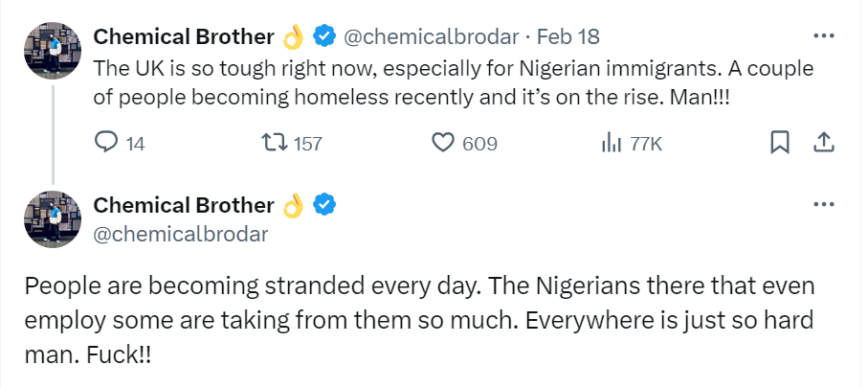The height and width of the screenshot is (388, 868).
Task: Open Chemical Brother name in second tweet
Action: point(184,204)
